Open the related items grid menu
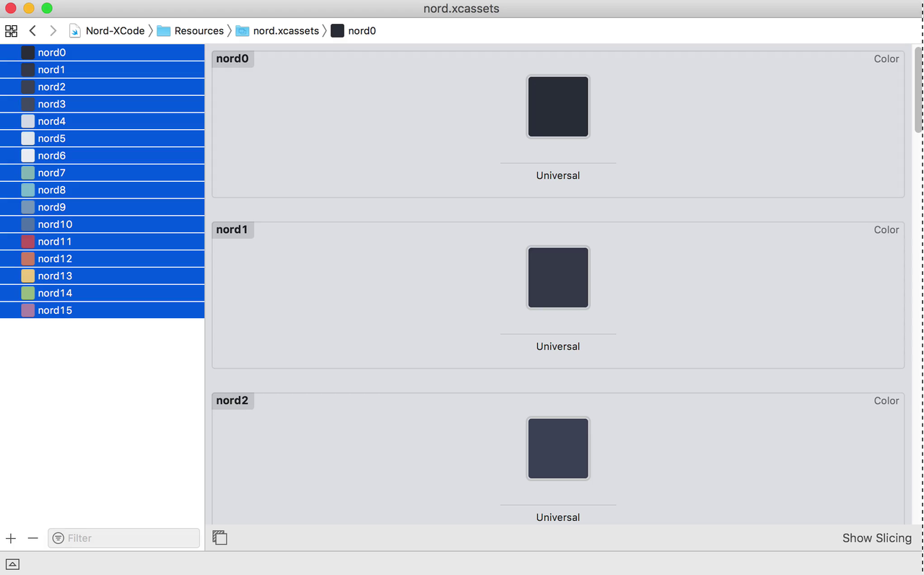Image resolution: width=924 pixels, height=575 pixels. tap(12, 31)
